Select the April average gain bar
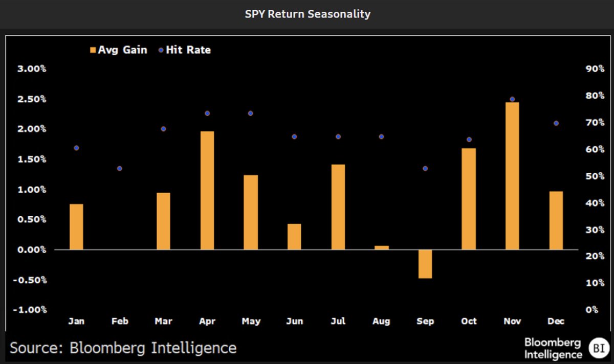This screenshot has width=614, height=364. click(x=207, y=190)
